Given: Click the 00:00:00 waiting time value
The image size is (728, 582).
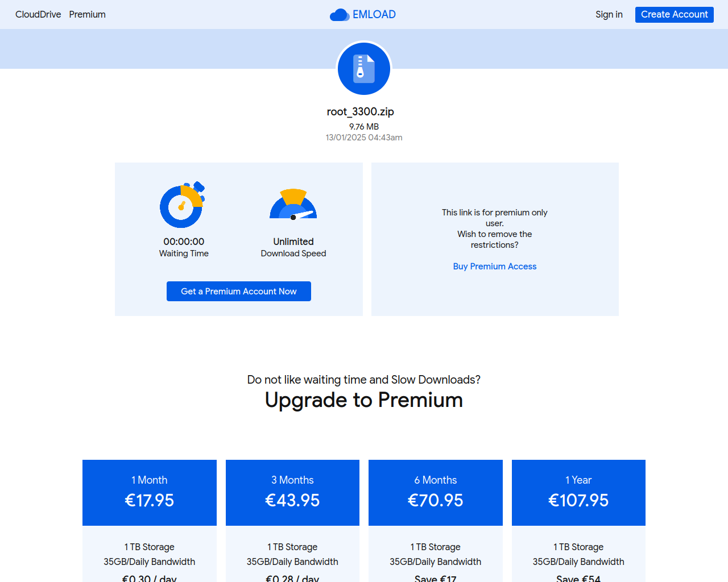Looking at the screenshot, I should (x=184, y=242).
